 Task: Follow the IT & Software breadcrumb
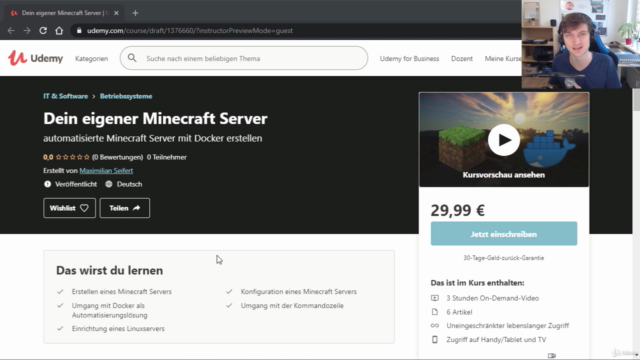point(66,96)
